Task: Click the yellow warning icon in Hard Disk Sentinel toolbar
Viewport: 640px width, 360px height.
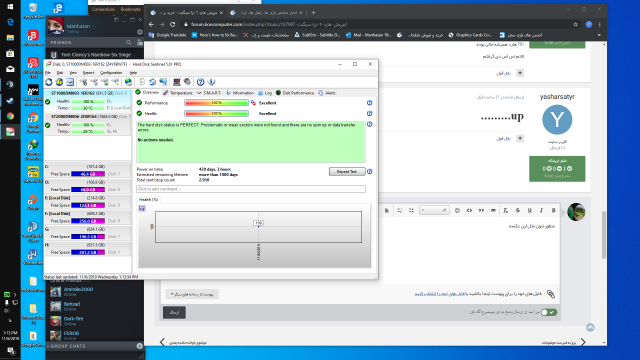Action: [59, 82]
